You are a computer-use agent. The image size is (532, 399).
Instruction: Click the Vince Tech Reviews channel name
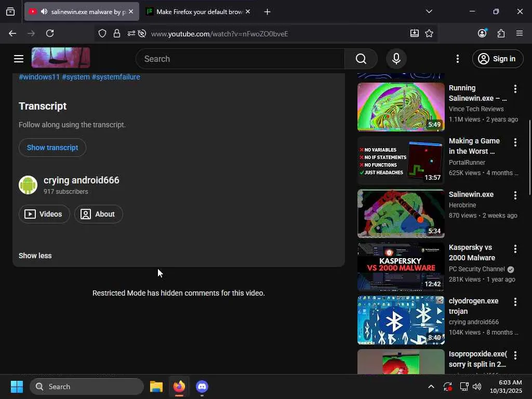[x=476, y=109]
